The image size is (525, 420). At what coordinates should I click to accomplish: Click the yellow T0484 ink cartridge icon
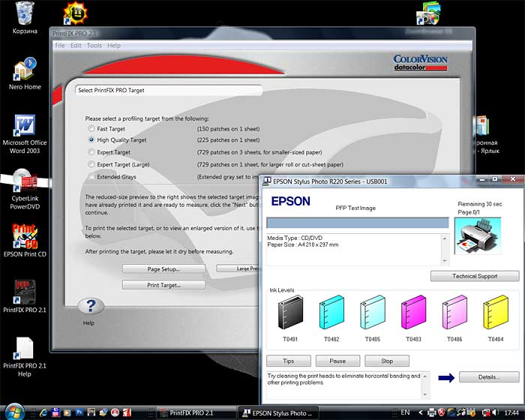click(x=496, y=312)
